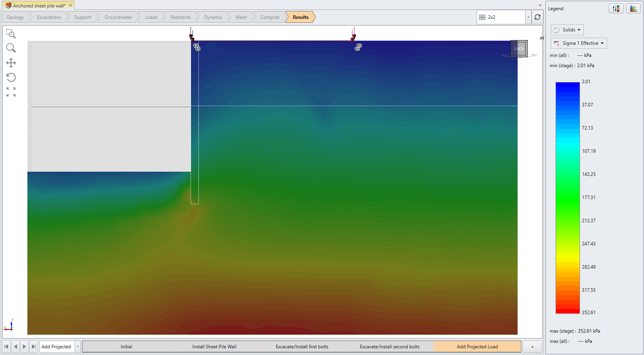The height and width of the screenshot is (355, 644).
Task: Fit view to extents icon
Action: pyautogui.click(x=11, y=92)
